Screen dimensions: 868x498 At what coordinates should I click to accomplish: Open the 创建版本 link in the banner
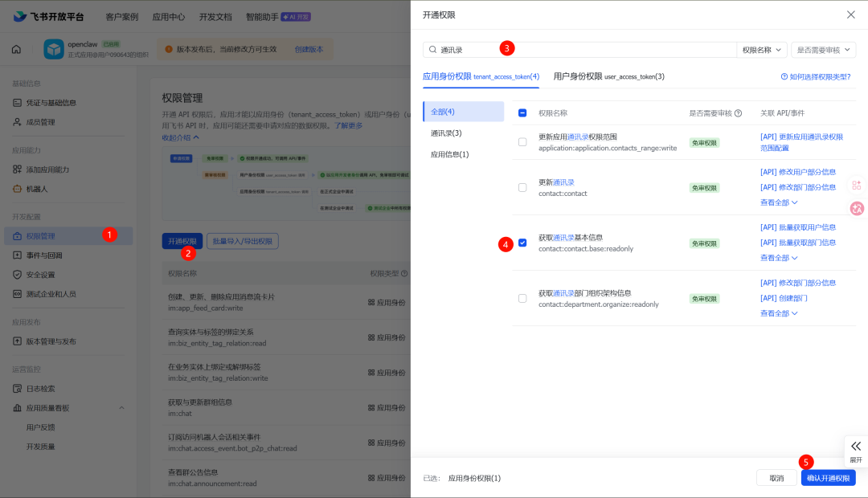[309, 49]
